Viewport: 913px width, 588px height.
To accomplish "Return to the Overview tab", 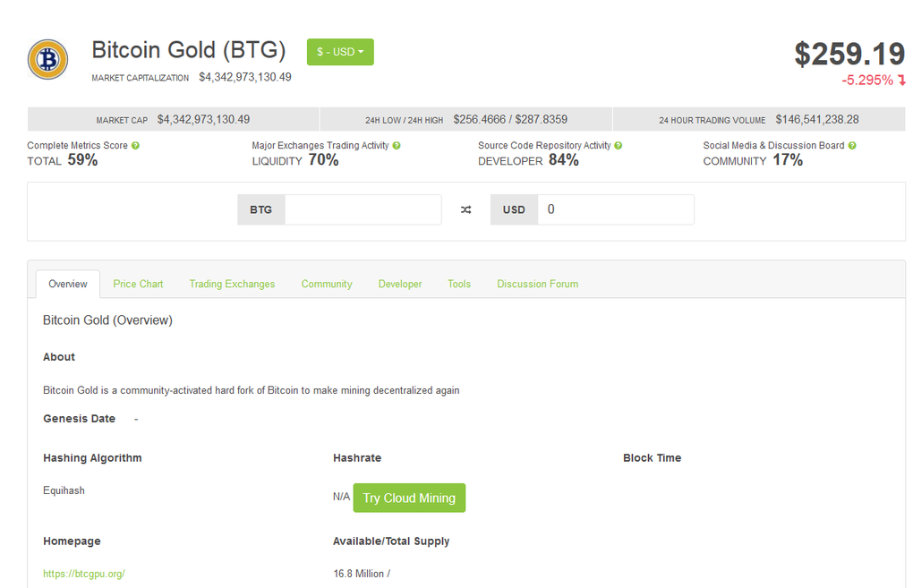I will tap(67, 284).
